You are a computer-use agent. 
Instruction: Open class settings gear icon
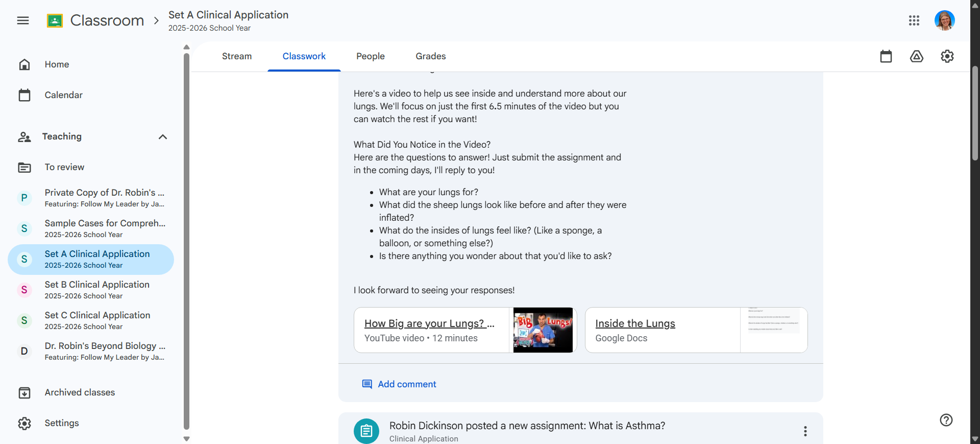point(947,56)
